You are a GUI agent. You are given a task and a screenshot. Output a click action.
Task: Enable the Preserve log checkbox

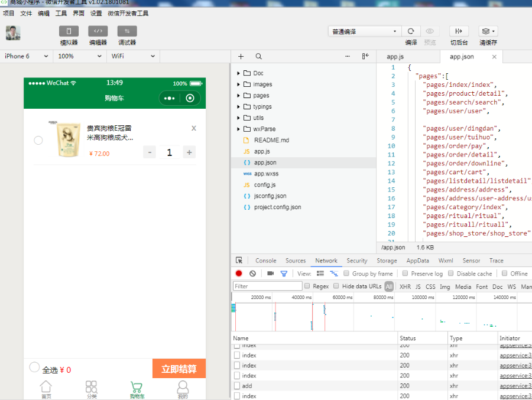point(405,274)
